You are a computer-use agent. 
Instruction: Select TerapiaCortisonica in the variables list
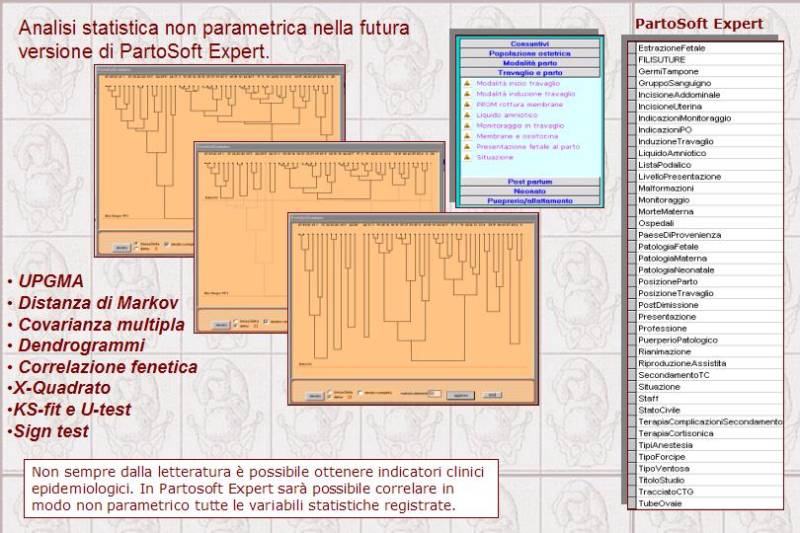710,434
